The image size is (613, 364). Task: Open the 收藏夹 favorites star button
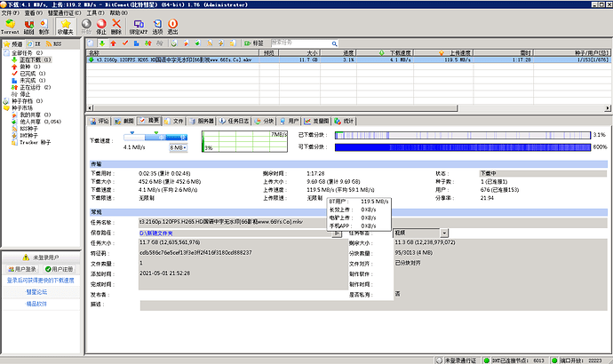[x=65, y=26]
